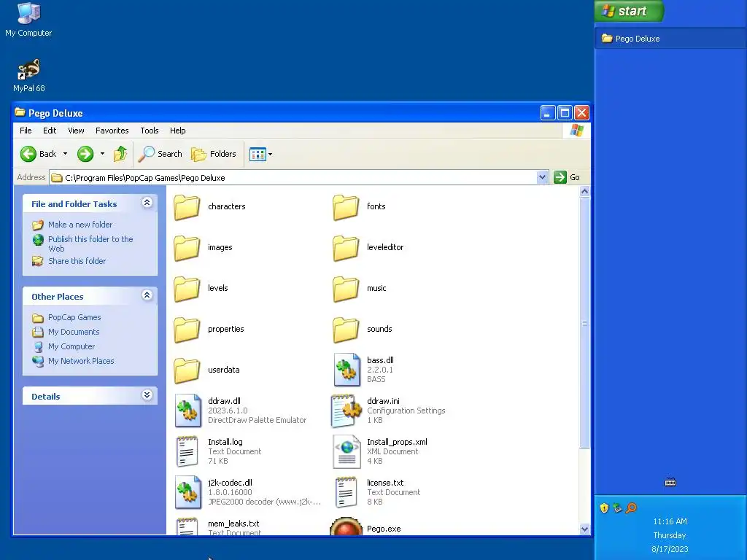Click the vertical scrollbar thumb
The width and height of the screenshot is (747, 560).
pyautogui.click(x=584, y=323)
